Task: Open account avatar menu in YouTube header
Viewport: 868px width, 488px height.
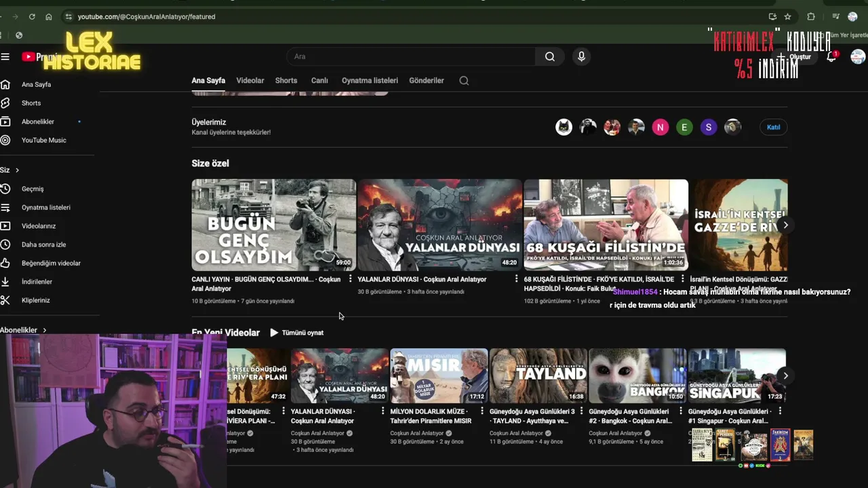Action: (859, 57)
